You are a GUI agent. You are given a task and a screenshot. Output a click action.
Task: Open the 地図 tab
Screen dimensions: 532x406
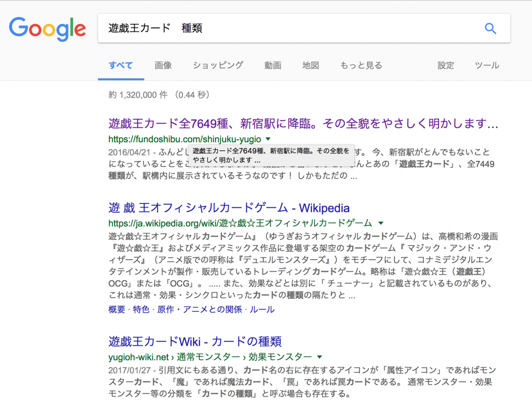tap(311, 65)
